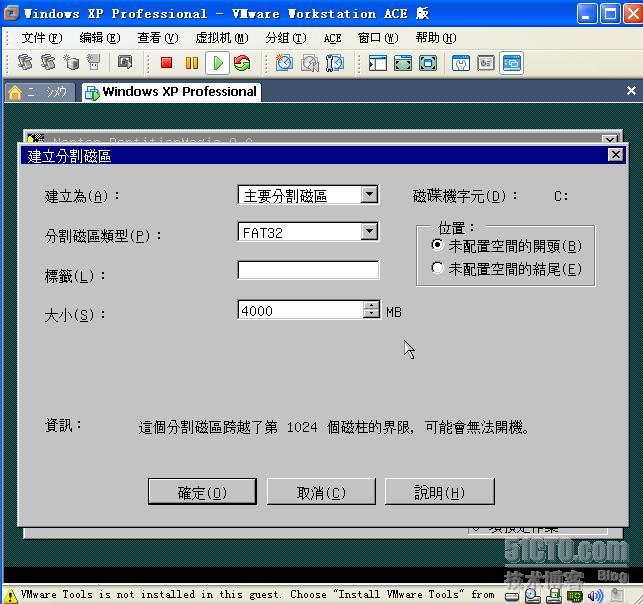The height and width of the screenshot is (604, 643).
Task: Click the new virtual machine cube icon
Action: tap(71, 62)
